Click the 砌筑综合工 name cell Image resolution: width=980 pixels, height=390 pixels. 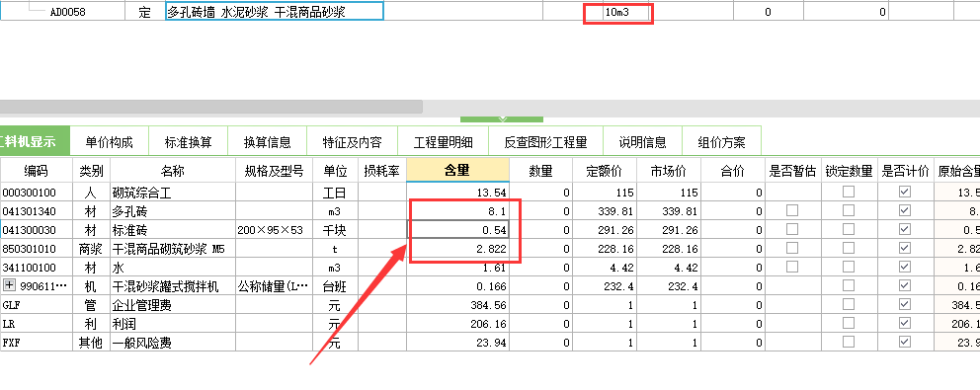tap(173, 193)
